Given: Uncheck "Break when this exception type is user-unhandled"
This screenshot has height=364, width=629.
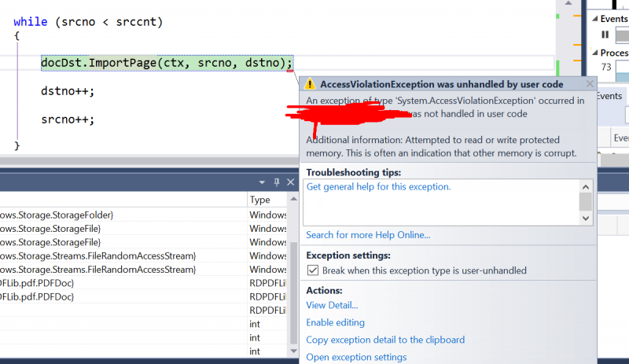Looking at the screenshot, I should click(312, 270).
